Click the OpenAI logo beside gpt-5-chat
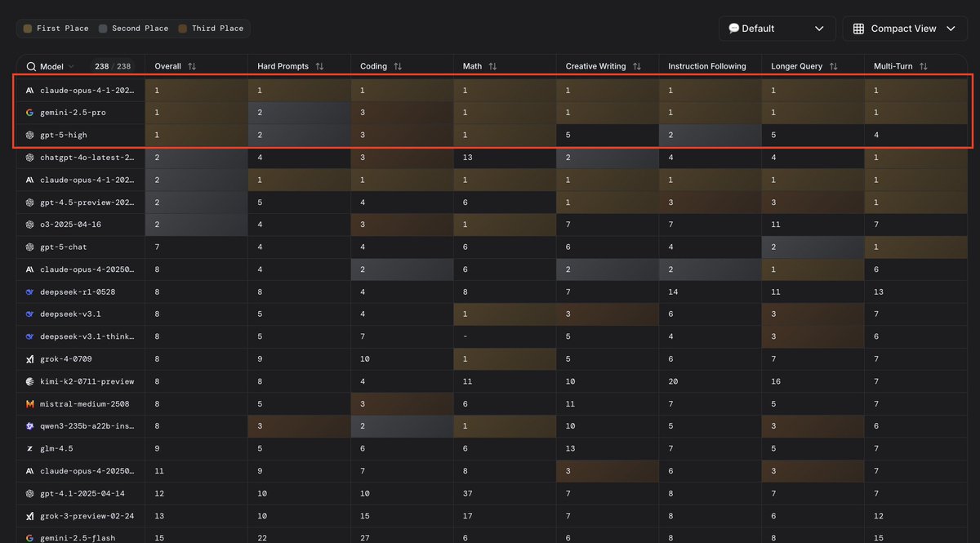 (29, 247)
